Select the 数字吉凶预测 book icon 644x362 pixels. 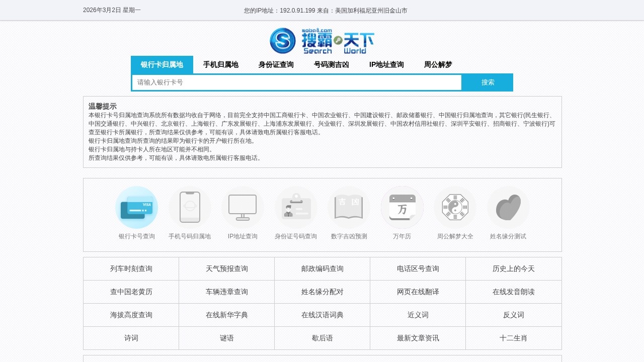point(349,207)
